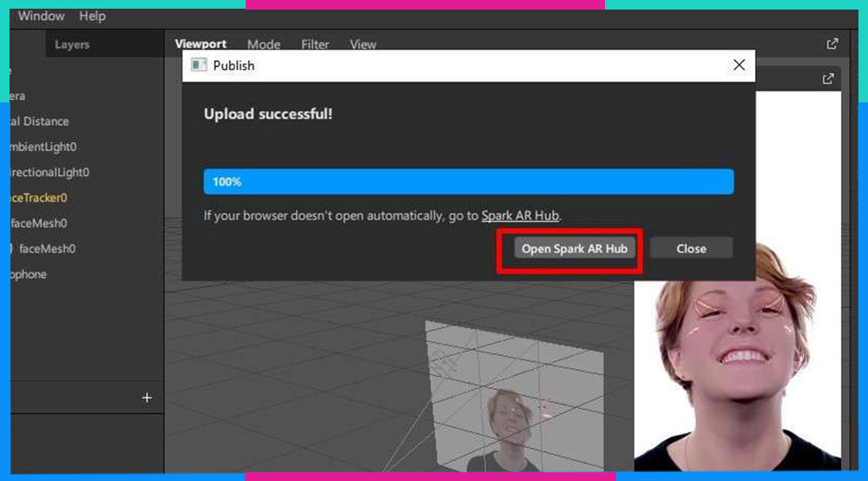Click the Close button in Publish dialog
This screenshot has width=868, height=481.
[691, 248]
